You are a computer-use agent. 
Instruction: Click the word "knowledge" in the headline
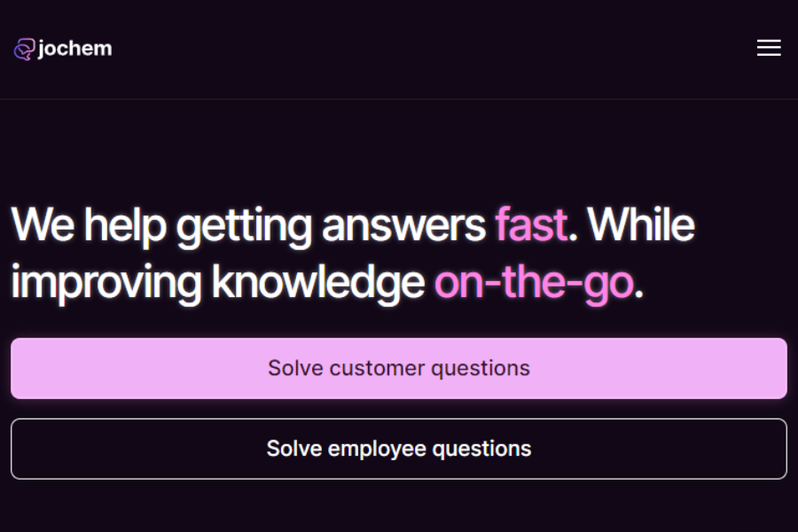(318, 282)
